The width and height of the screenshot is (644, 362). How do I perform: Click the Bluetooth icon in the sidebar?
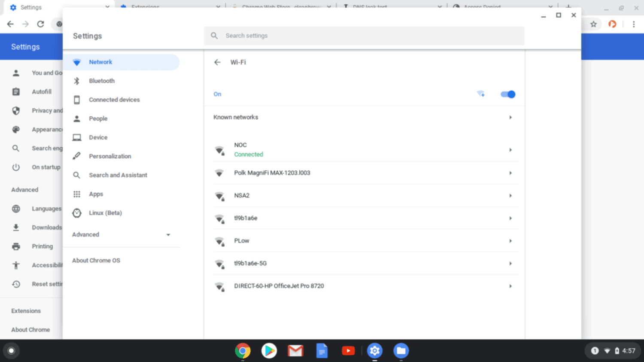click(x=77, y=81)
